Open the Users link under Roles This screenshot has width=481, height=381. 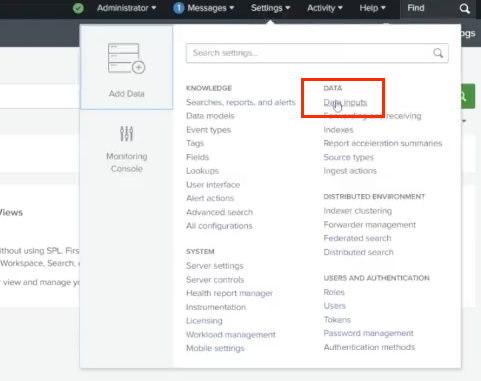pos(335,306)
